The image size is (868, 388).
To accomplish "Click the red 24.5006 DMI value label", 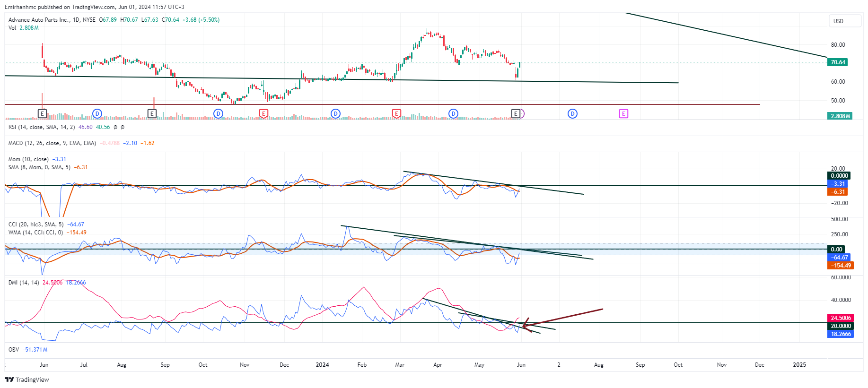I will point(841,318).
